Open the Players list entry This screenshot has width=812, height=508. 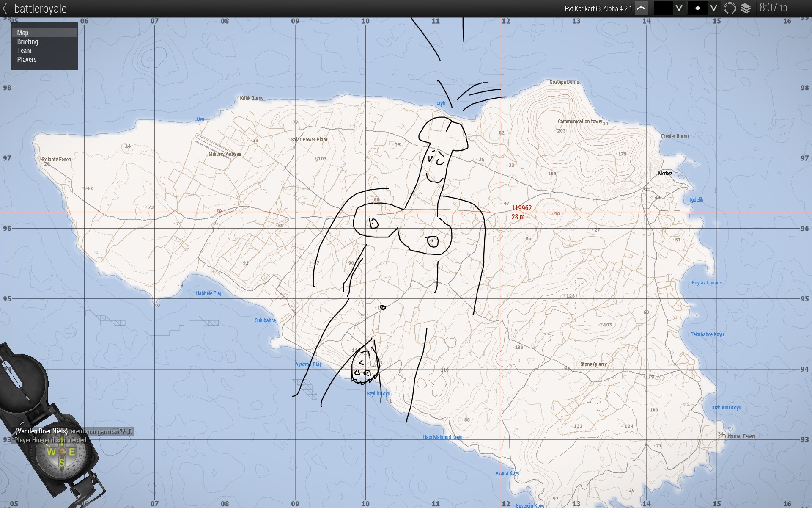coord(27,59)
